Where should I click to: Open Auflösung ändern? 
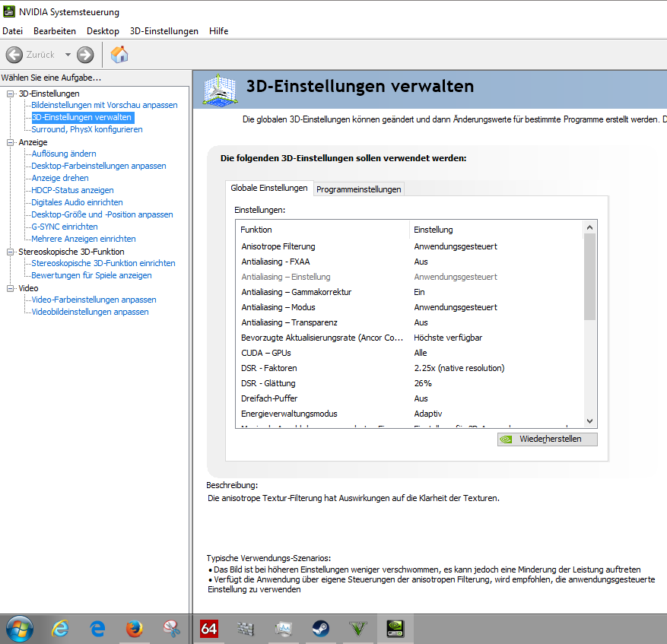64,154
